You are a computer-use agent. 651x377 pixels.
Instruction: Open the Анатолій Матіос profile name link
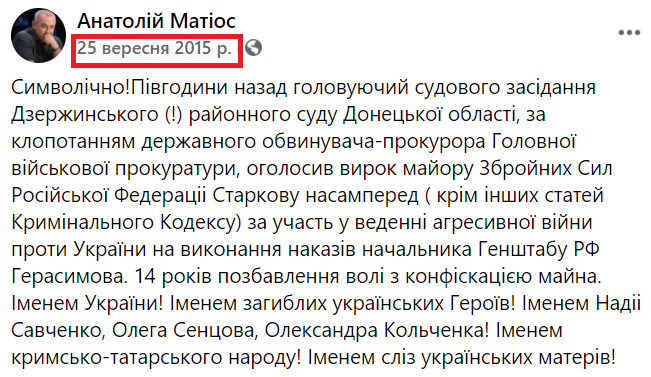156,21
